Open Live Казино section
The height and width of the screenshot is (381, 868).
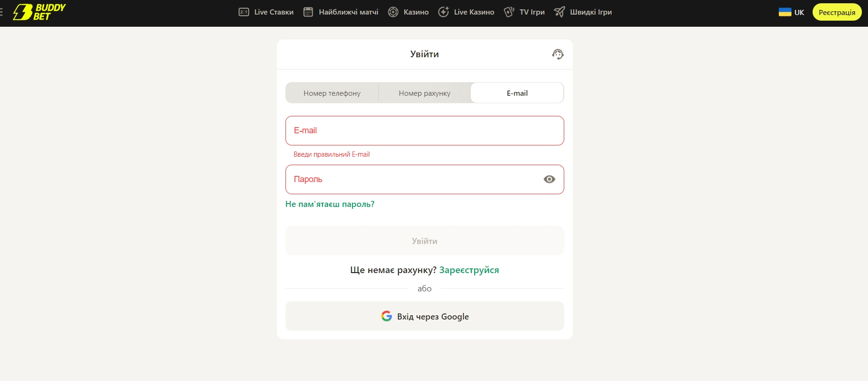466,12
